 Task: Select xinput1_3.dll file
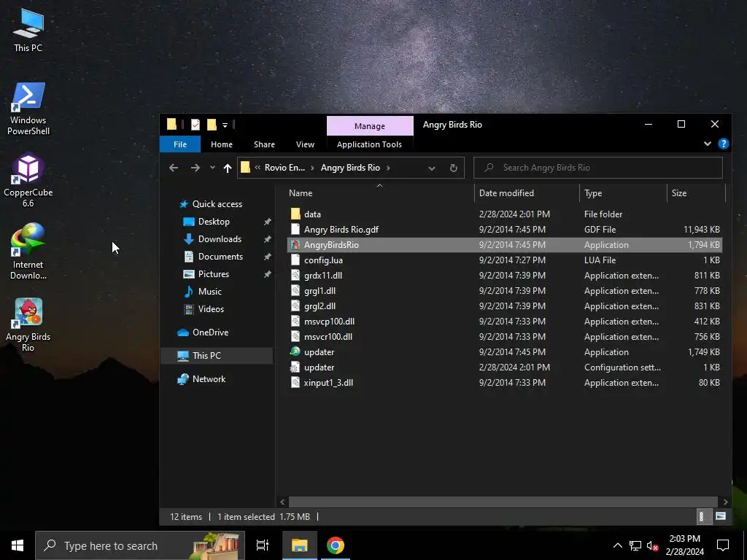click(505, 382)
